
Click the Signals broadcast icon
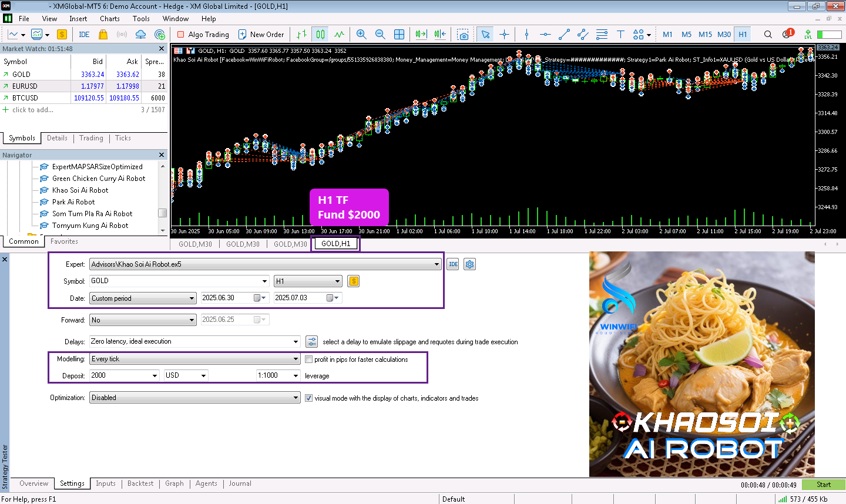point(122,34)
